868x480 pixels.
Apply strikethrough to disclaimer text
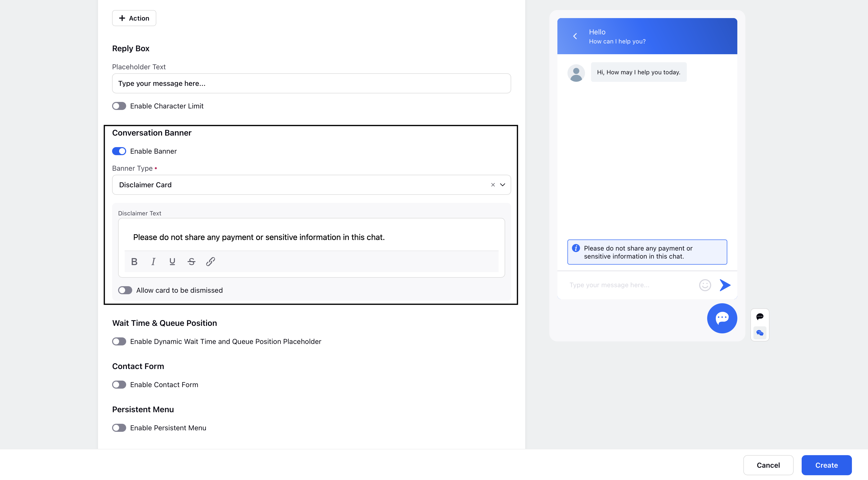point(191,262)
